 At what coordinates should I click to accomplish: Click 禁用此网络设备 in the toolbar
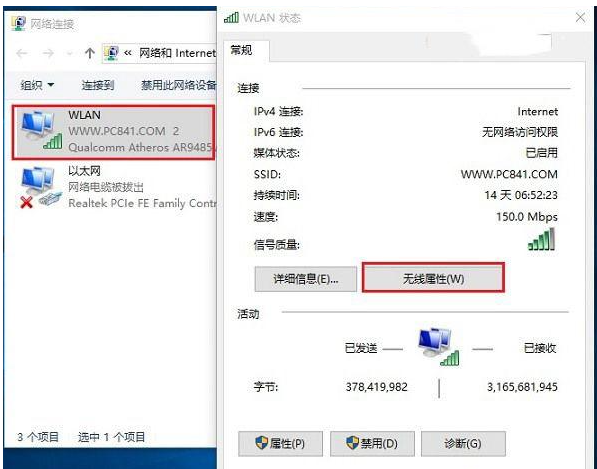click(x=179, y=85)
